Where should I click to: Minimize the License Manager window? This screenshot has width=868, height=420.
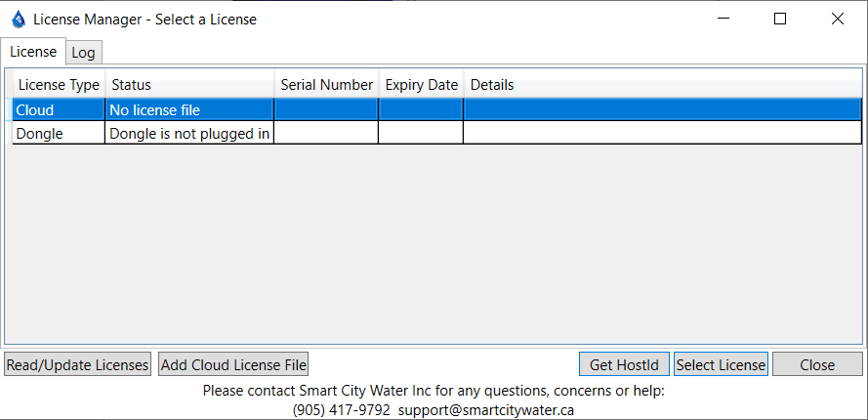click(723, 19)
